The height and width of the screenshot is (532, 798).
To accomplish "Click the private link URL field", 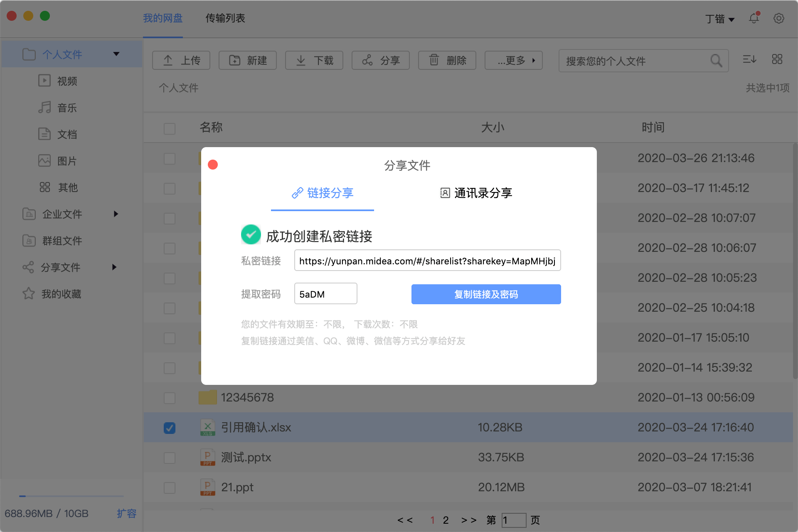I will coord(427,260).
